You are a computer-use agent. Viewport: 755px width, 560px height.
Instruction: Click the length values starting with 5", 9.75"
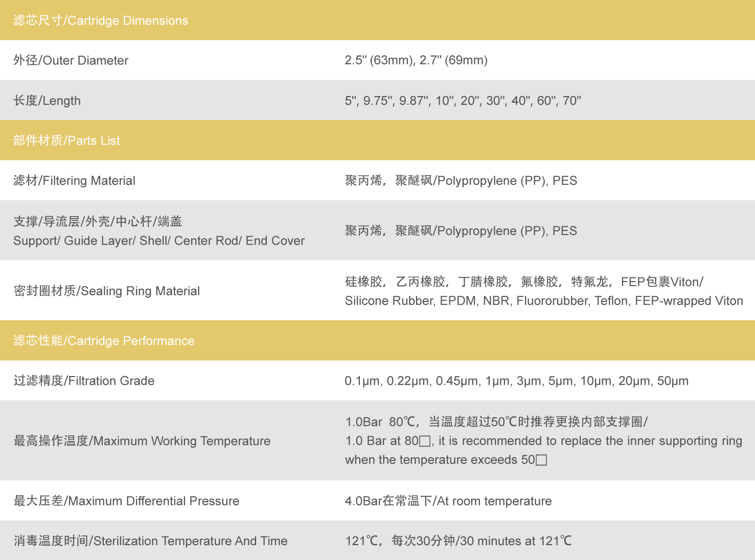463,101
